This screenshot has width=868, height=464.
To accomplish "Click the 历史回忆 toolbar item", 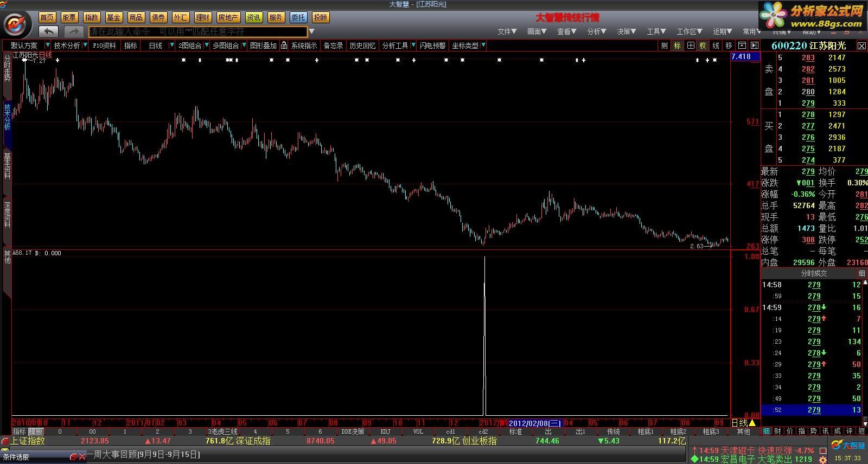I will 362,46.
